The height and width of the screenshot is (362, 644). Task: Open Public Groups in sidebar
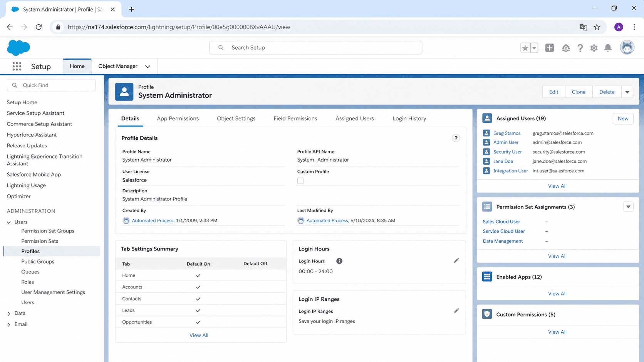pyautogui.click(x=38, y=262)
